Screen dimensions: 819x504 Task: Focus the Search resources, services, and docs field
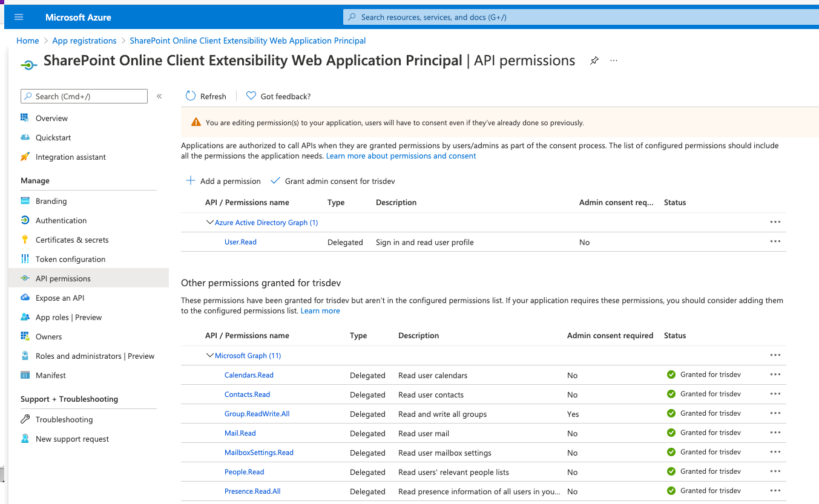point(581,17)
